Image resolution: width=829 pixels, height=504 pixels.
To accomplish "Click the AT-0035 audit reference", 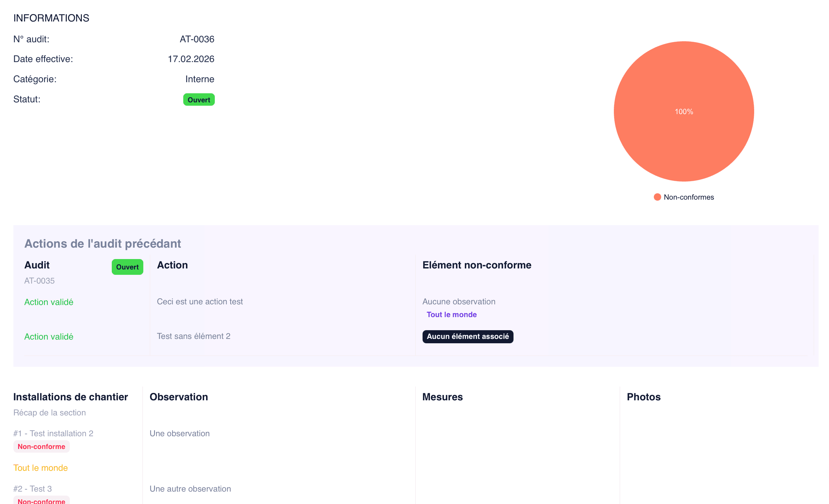I will (39, 281).
